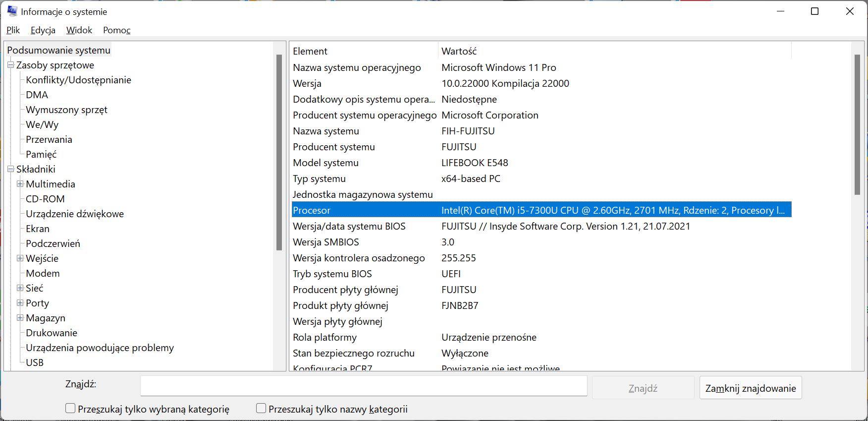Select the Jednostka magazynowa systemu row
Viewport: 868px width, 421px height.
542,194
